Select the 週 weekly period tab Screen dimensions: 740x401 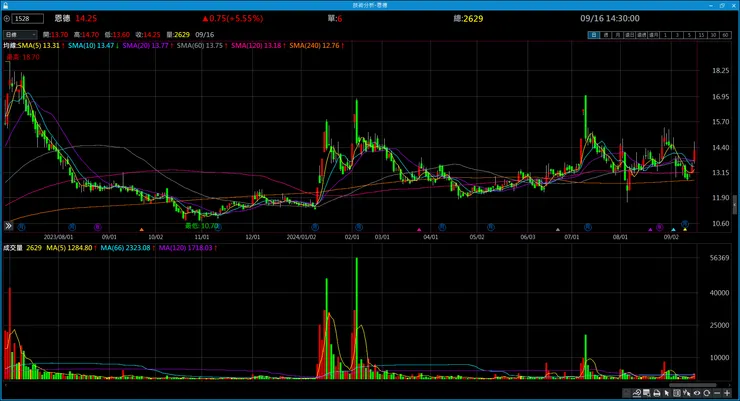(606, 35)
